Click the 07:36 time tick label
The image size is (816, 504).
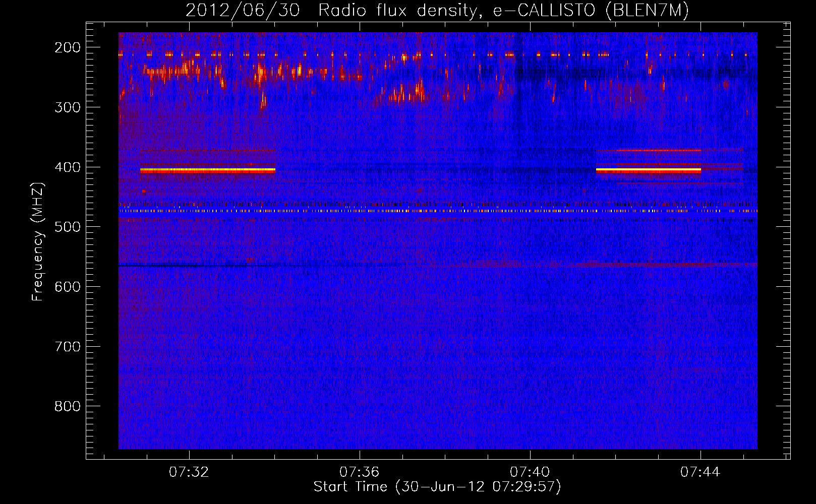point(360,472)
